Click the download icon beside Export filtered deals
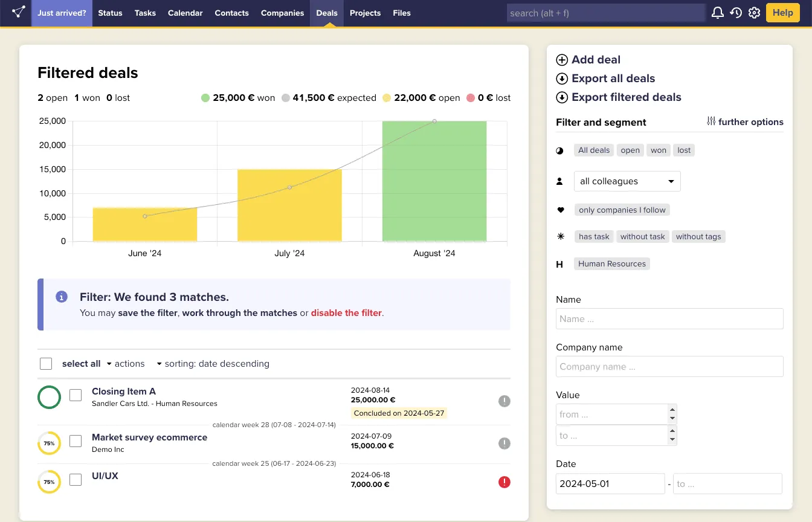The width and height of the screenshot is (812, 522). point(562,97)
